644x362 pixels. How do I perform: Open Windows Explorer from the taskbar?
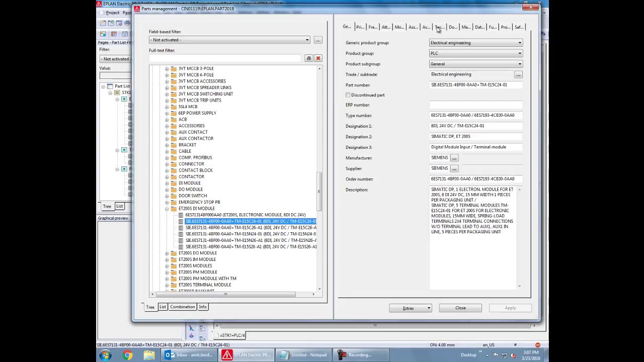tap(149, 355)
